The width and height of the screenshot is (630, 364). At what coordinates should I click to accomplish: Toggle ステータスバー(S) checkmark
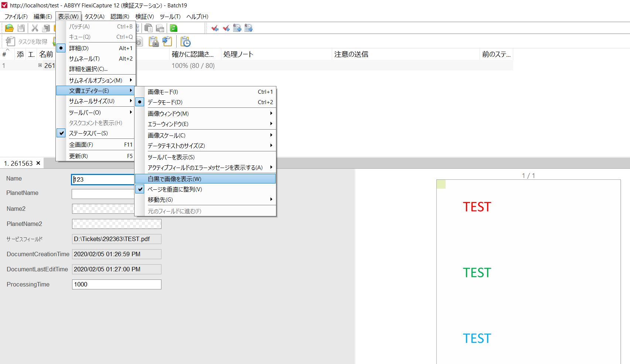tap(96, 133)
